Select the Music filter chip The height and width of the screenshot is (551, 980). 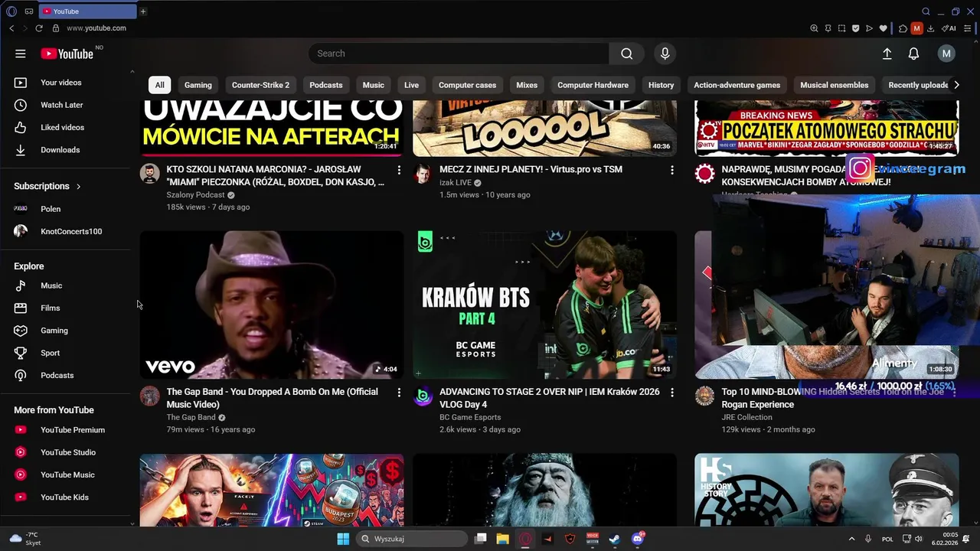[x=374, y=85]
